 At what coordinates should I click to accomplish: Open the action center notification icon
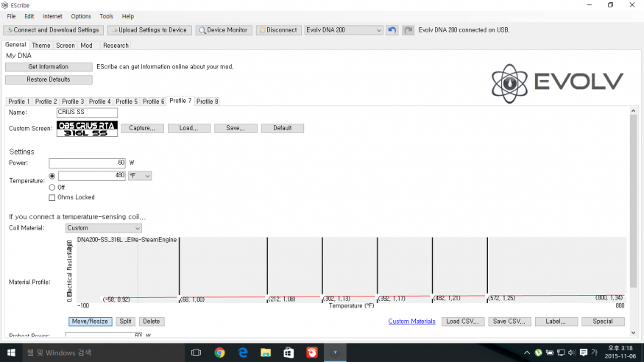[584, 352]
